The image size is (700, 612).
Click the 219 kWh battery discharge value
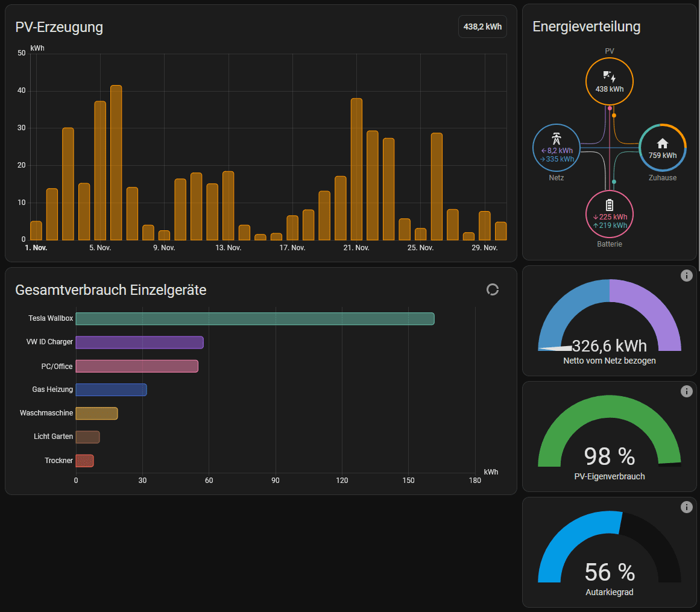(x=610, y=226)
